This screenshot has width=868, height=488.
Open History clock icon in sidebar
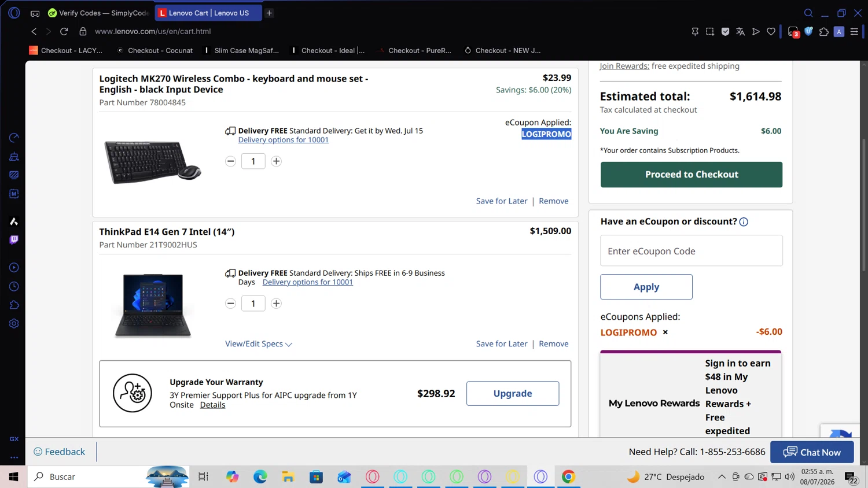pyautogui.click(x=14, y=287)
